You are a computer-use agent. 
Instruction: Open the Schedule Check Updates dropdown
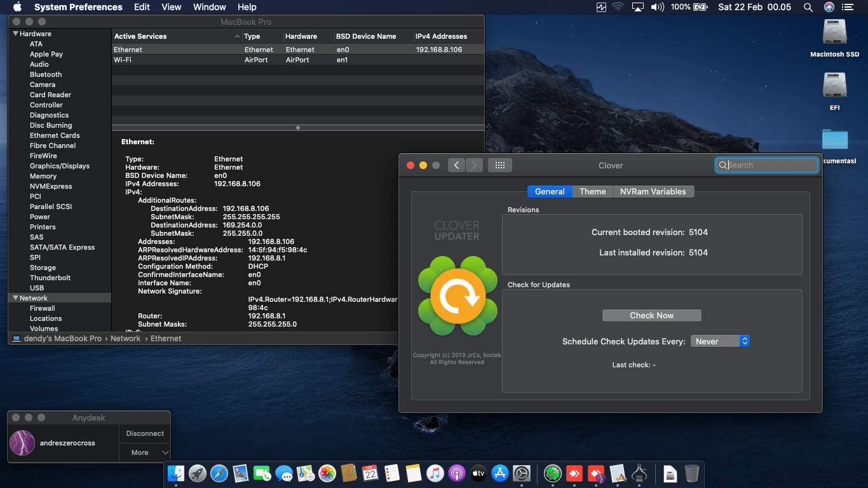tap(720, 341)
